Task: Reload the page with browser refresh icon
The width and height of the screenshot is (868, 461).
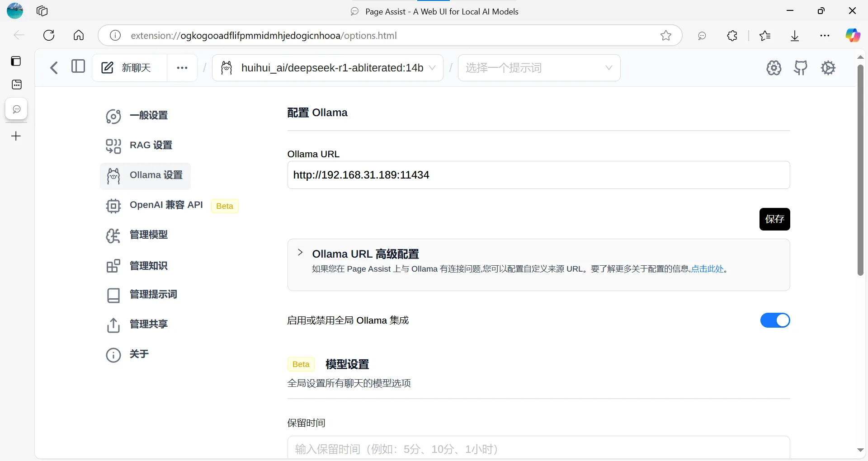Action: [49, 35]
